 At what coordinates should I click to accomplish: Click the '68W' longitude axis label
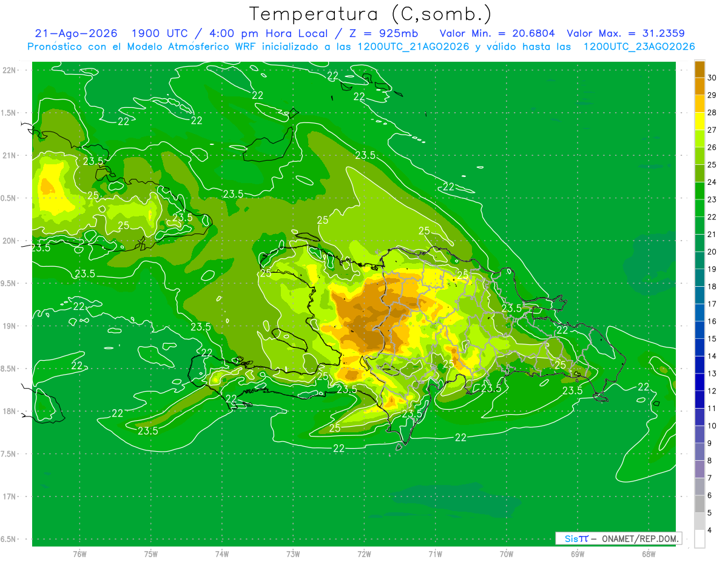click(648, 554)
